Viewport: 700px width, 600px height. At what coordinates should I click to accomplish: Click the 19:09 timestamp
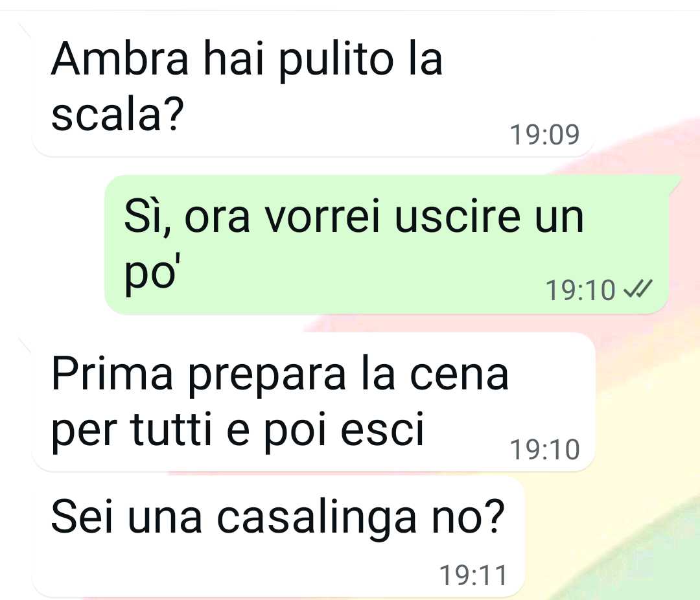[544, 134]
